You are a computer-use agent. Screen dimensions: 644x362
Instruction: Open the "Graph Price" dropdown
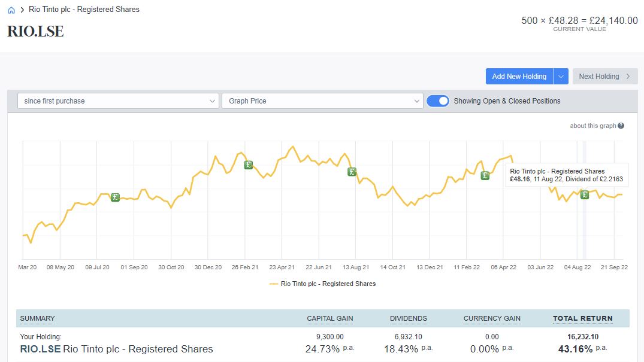[322, 101]
